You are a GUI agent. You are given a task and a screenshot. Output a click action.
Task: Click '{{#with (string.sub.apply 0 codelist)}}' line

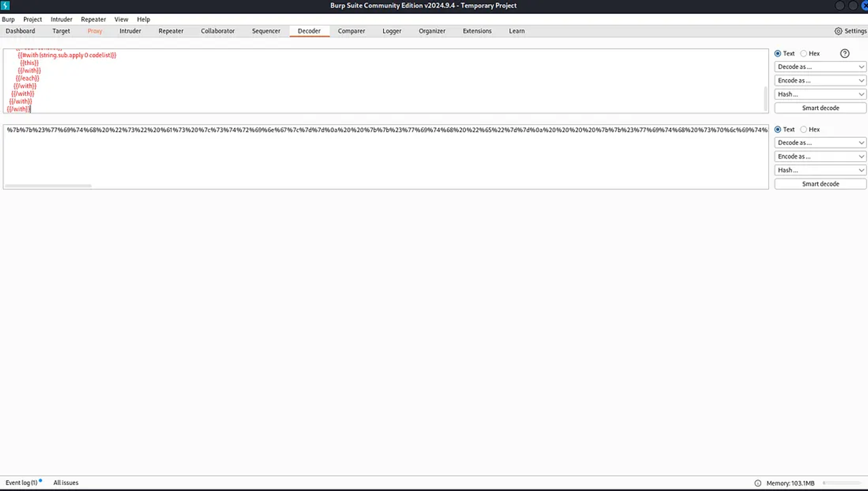[67, 55]
